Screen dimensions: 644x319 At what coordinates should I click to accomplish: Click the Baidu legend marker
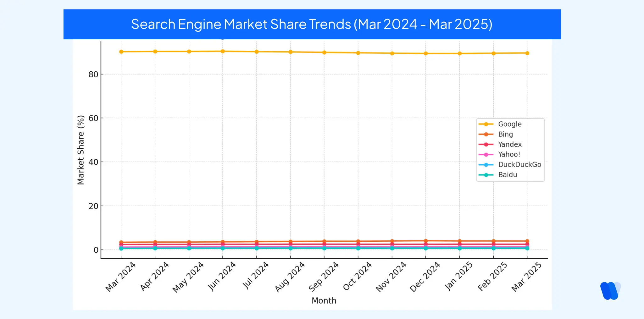click(486, 175)
